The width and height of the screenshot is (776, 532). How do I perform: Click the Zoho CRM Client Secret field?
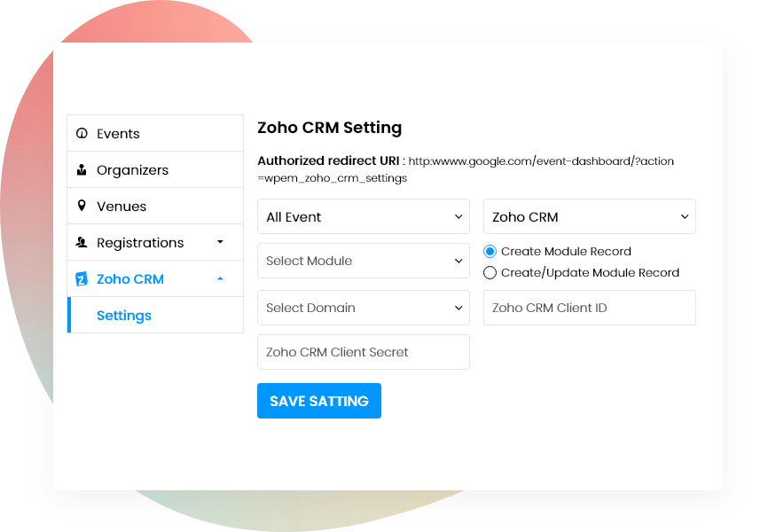(x=364, y=352)
